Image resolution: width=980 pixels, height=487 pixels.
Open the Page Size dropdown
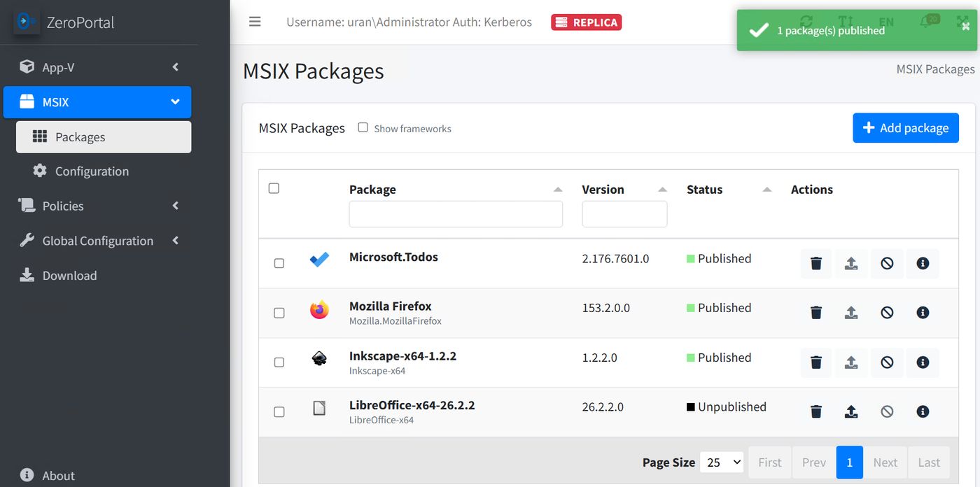tap(722, 462)
